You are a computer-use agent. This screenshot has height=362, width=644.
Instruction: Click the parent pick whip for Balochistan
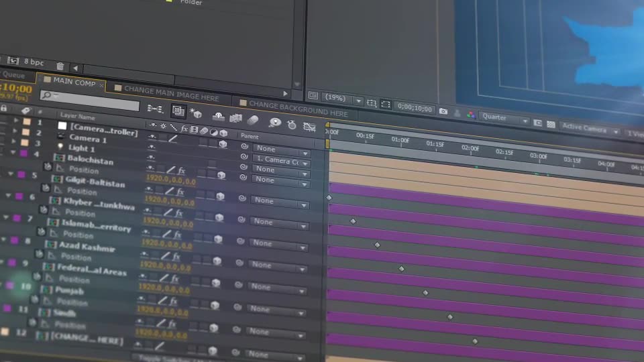click(243, 177)
